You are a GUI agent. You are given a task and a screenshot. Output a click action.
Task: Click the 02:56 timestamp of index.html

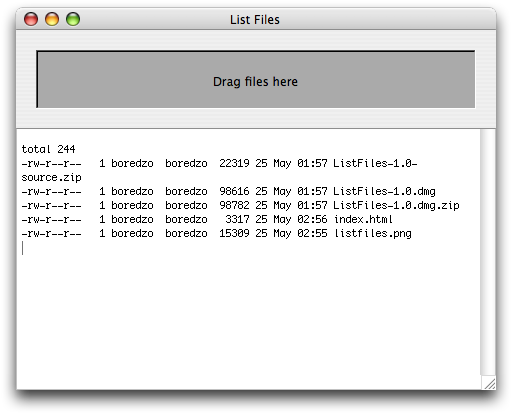312,219
